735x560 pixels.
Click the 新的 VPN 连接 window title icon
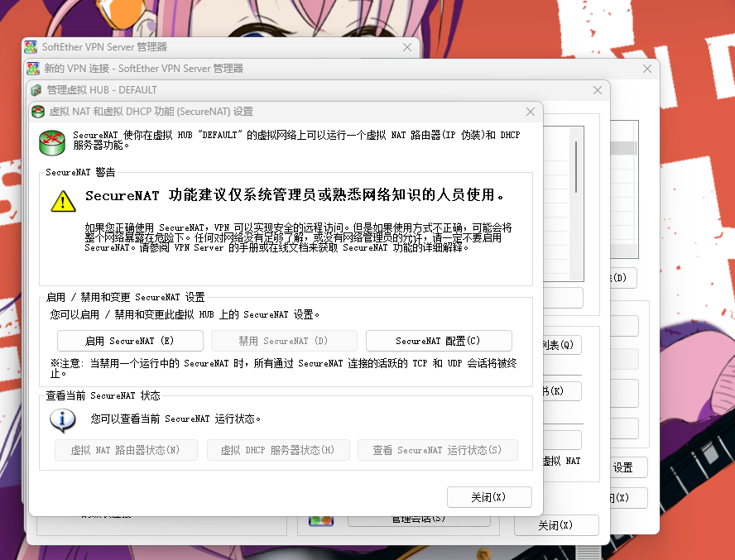33,69
